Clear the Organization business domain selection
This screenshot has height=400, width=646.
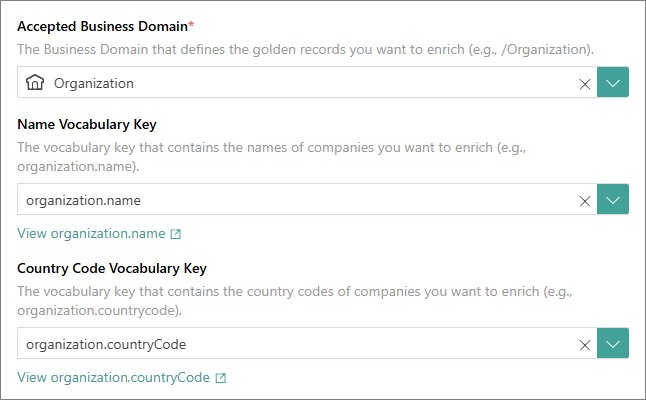click(x=585, y=84)
